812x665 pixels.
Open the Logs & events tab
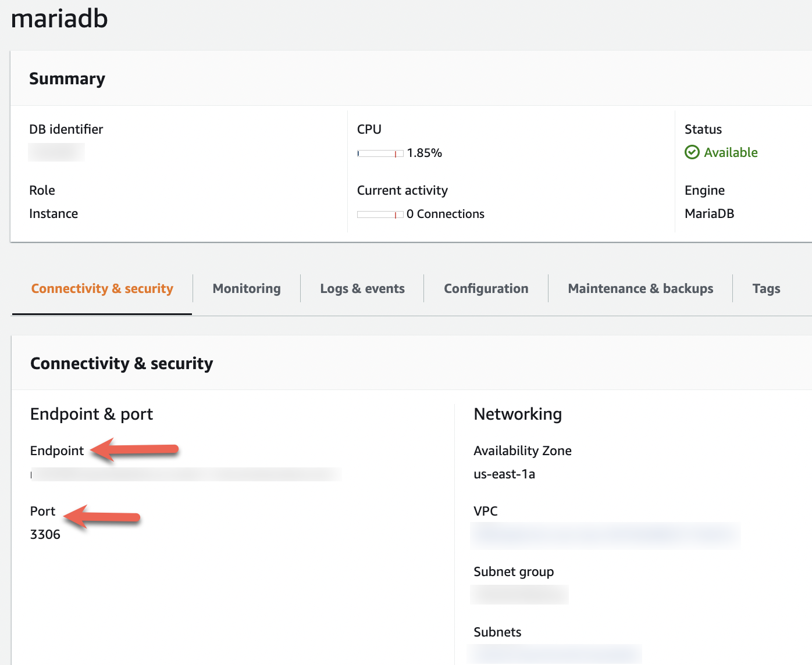pyautogui.click(x=362, y=289)
